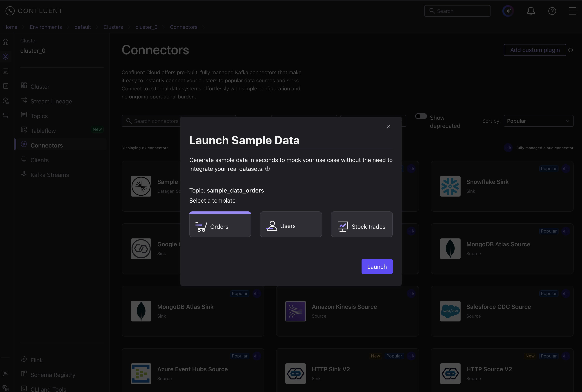Click the Popular badge on Snowflake Sink
The image size is (582, 392).
click(549, 168)
